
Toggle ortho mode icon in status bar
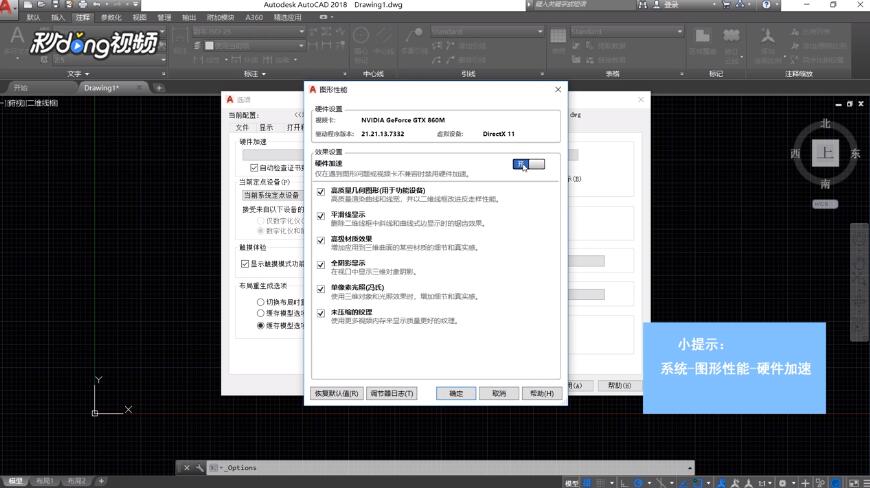pos(624,483)
